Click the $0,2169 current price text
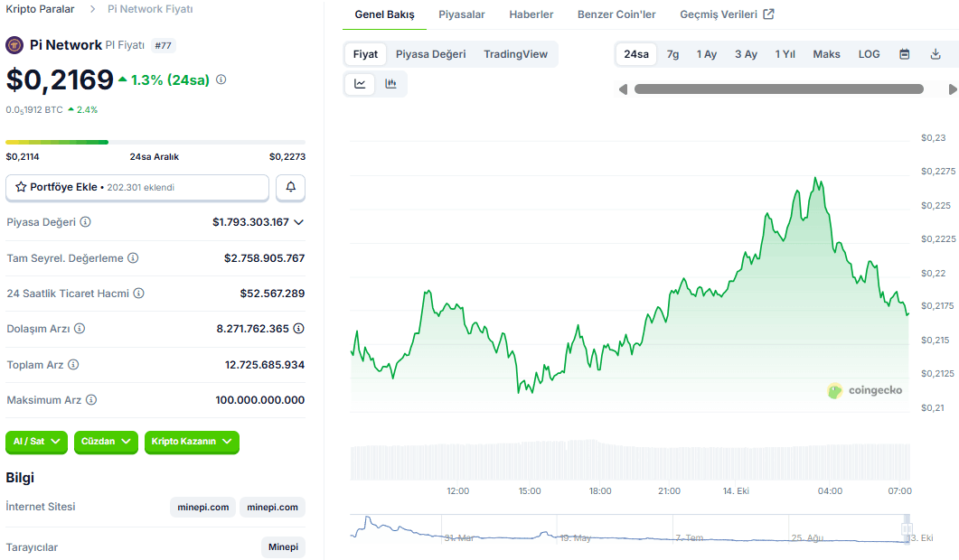The height and width of the screenshot is (560, 959). pyautogui.click(x=60, y=79)
